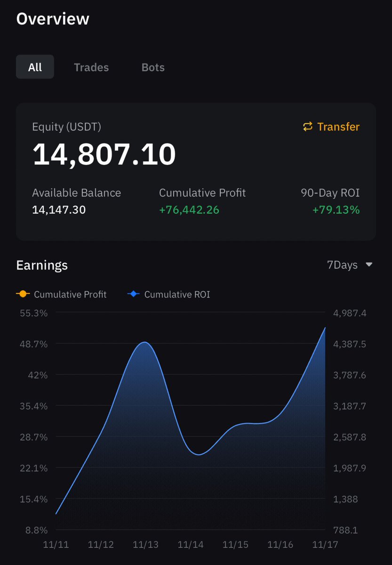Click the 90-Day ROI label
The height and width of the screenshot is (565, 392).
(x=330, y=193)
